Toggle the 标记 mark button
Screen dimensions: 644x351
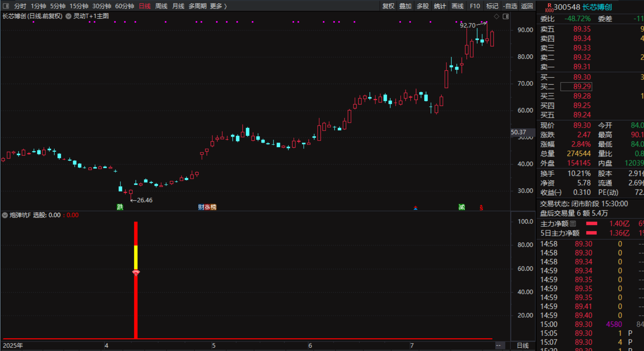[x=492, y=6]
